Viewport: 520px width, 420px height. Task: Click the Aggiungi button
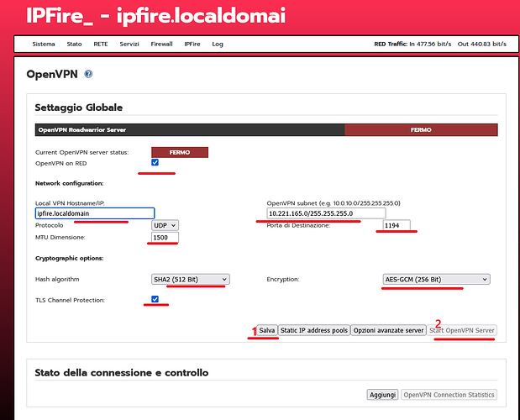tap(383, 395)
